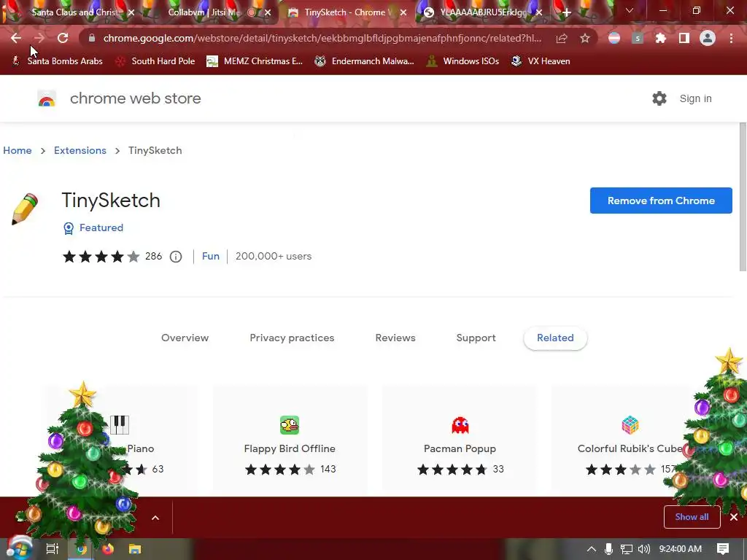Share this page via the share icon
Screen dimensions: 747x560
coord(562,38)
